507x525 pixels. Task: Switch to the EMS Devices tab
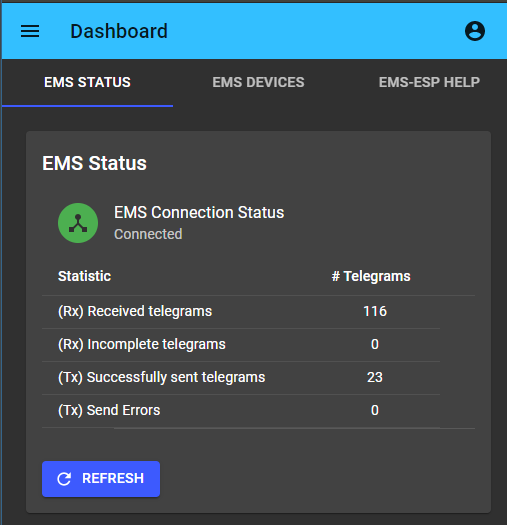(x=258, y=82)
